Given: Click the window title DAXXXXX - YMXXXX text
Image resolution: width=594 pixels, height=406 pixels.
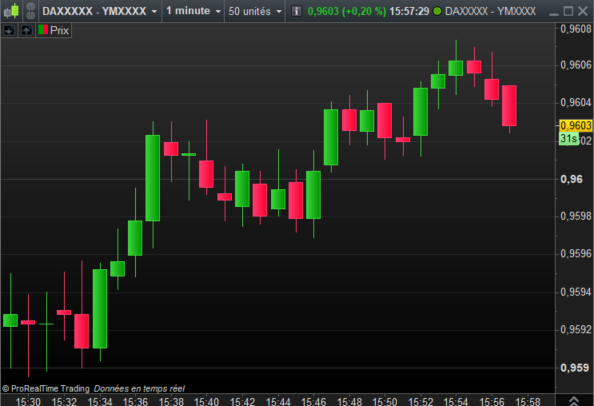Looking at the screenshot, I should pyautogui.click(x=490, y=11).
